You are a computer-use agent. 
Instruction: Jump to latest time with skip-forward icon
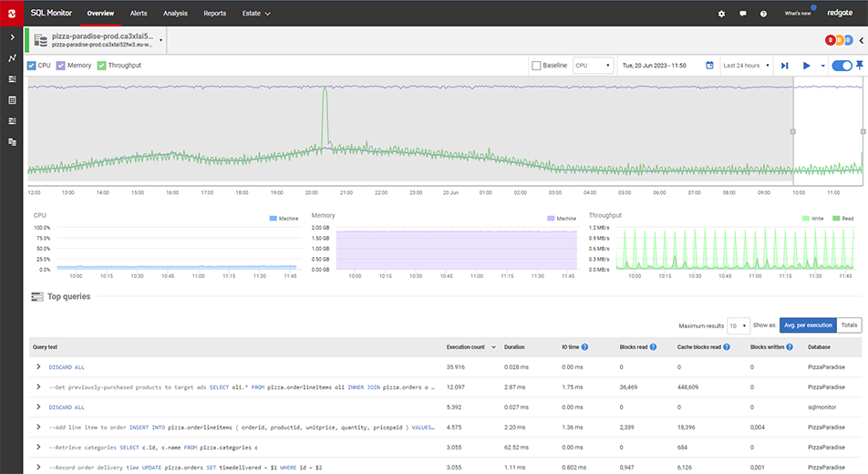tap(784, 66)
